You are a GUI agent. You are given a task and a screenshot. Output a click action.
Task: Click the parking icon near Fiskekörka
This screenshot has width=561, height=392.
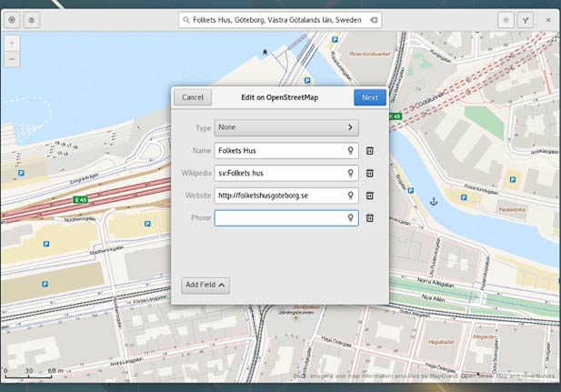click(464, 197)
